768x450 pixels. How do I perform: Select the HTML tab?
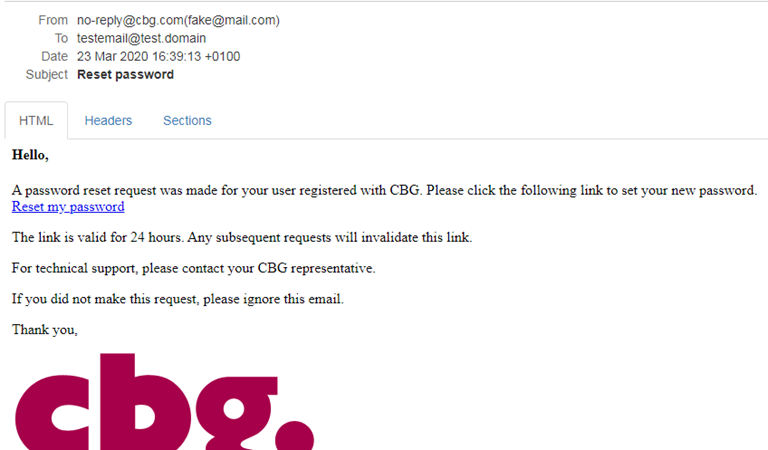click(x=36, y=120)
